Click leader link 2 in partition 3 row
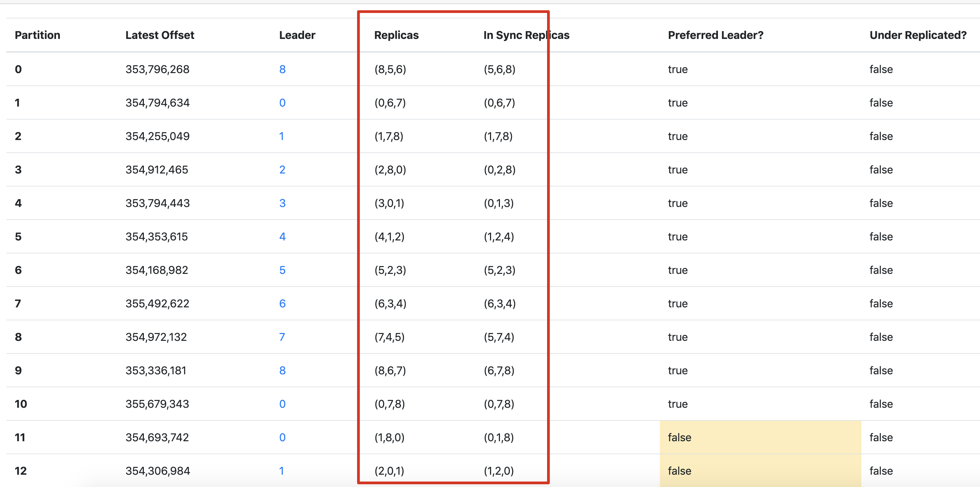 click(282, 169)
